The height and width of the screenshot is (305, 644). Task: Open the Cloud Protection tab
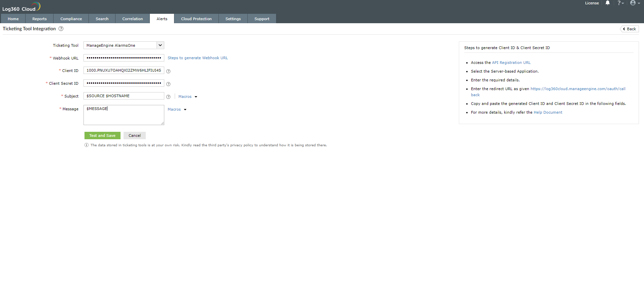[x=196, y=19]
